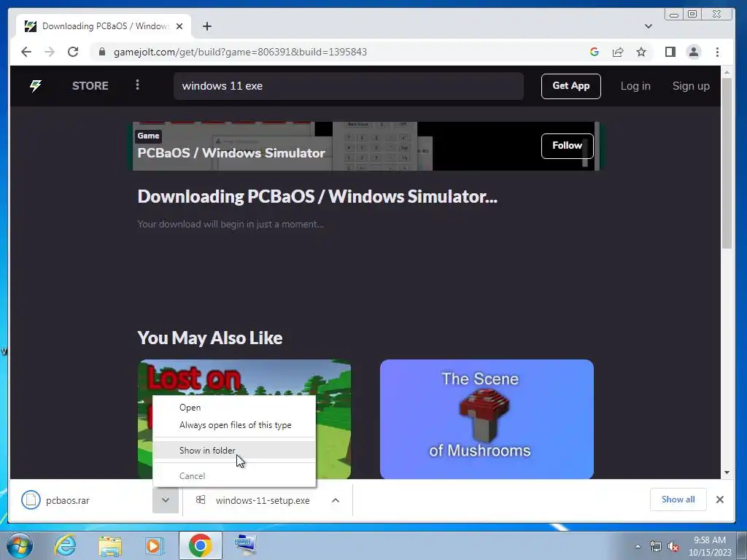
Task: Focus the search field containing windows 11 exe
Action: click(x=348, y=86)
